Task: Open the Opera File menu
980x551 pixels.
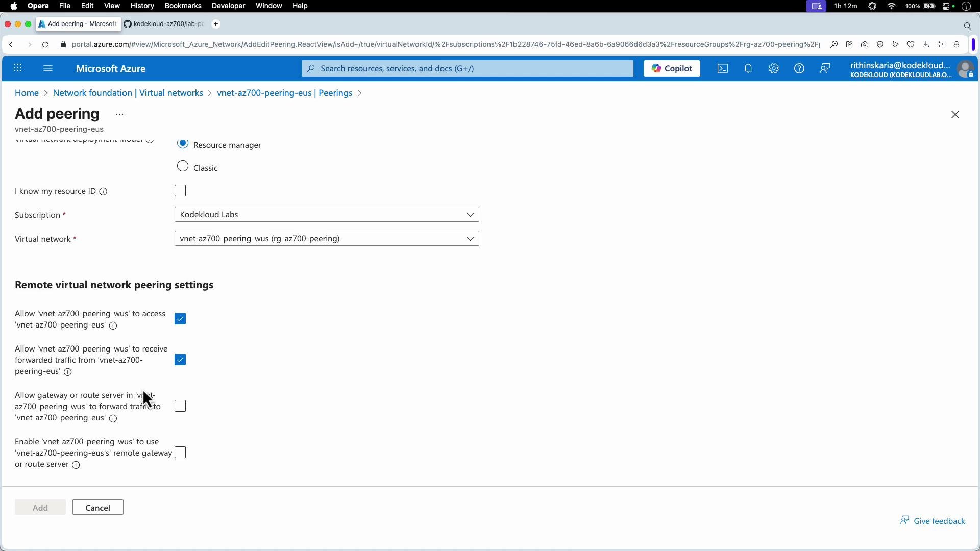Action: click(65, 6)
